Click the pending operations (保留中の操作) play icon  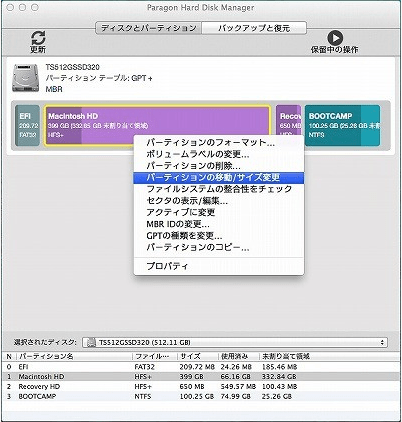point(335,38)
